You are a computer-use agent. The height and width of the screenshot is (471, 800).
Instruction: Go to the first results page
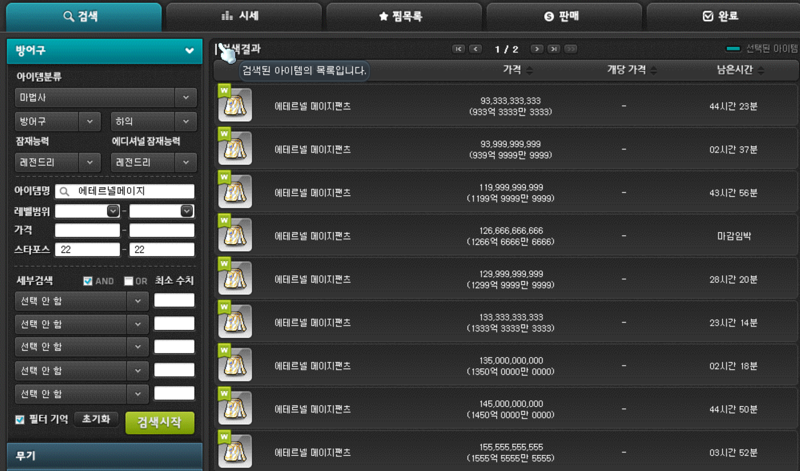click(458, 49)
